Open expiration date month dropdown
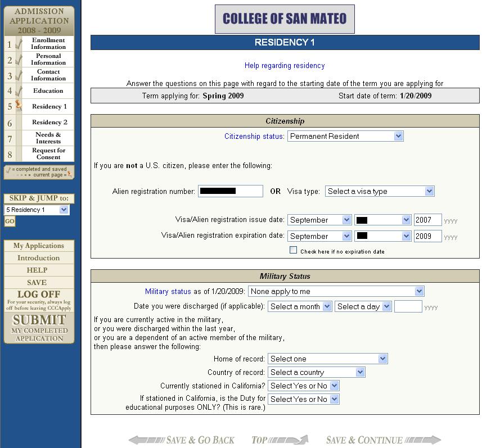This screenshot has width=482, height=448. pos(319,236)
